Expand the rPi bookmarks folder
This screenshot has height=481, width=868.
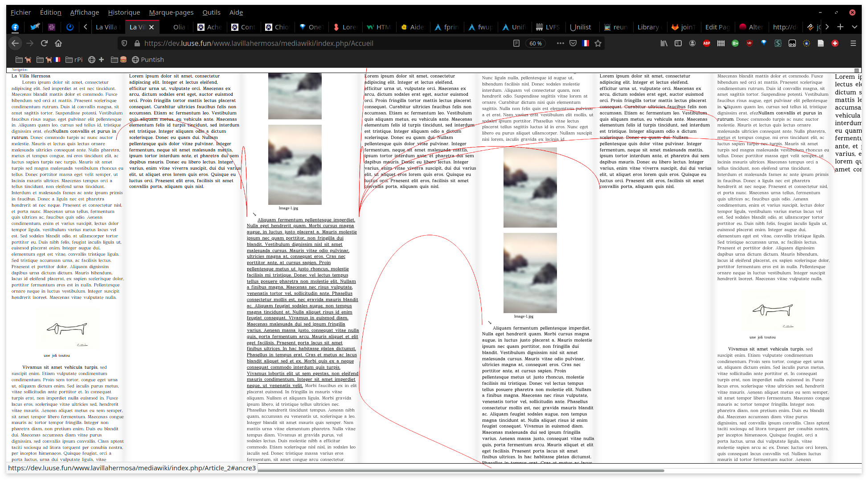pos(74,60)
